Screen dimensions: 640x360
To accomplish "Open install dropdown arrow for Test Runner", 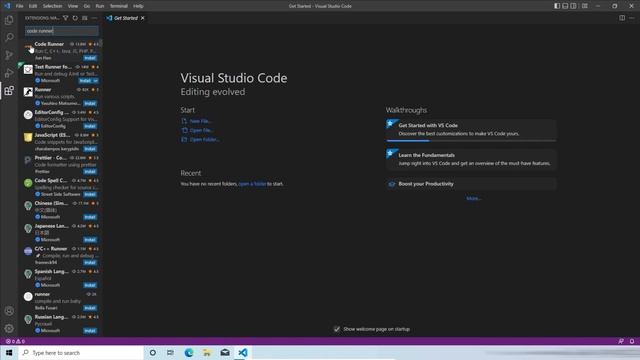I will tap(96, 81).
